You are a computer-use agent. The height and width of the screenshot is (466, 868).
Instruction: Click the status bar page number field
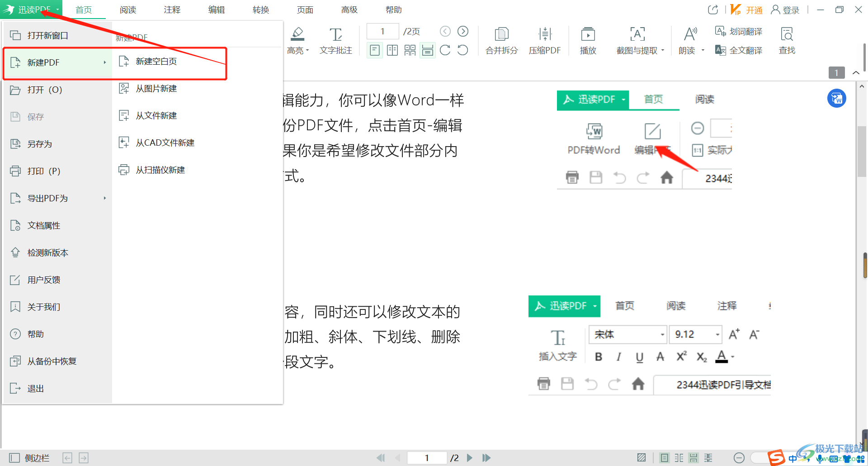point(427,458)
